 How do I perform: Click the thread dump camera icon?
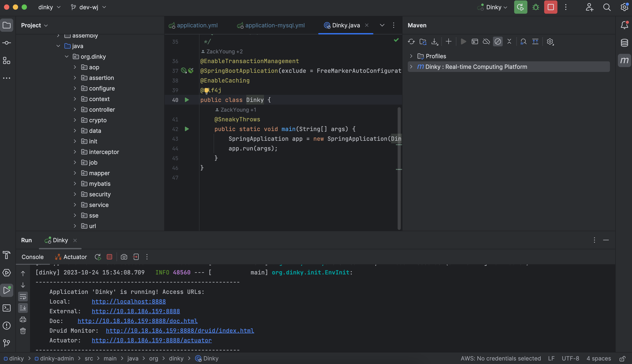point(124,257)
